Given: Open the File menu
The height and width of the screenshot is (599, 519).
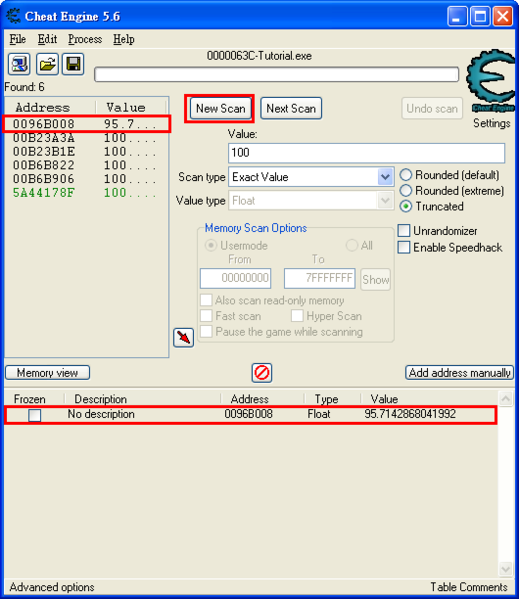Looking at the screenshot, I should (18, 39).
